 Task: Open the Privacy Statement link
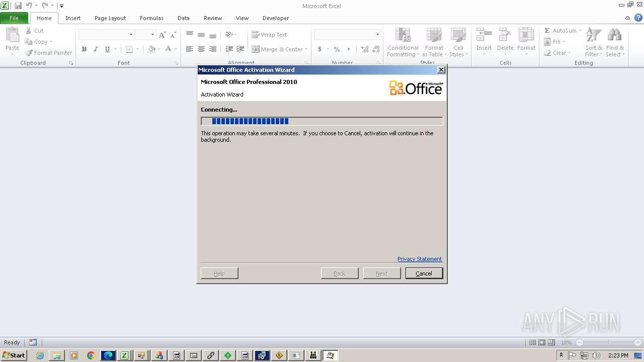click(x=420, y=259)
